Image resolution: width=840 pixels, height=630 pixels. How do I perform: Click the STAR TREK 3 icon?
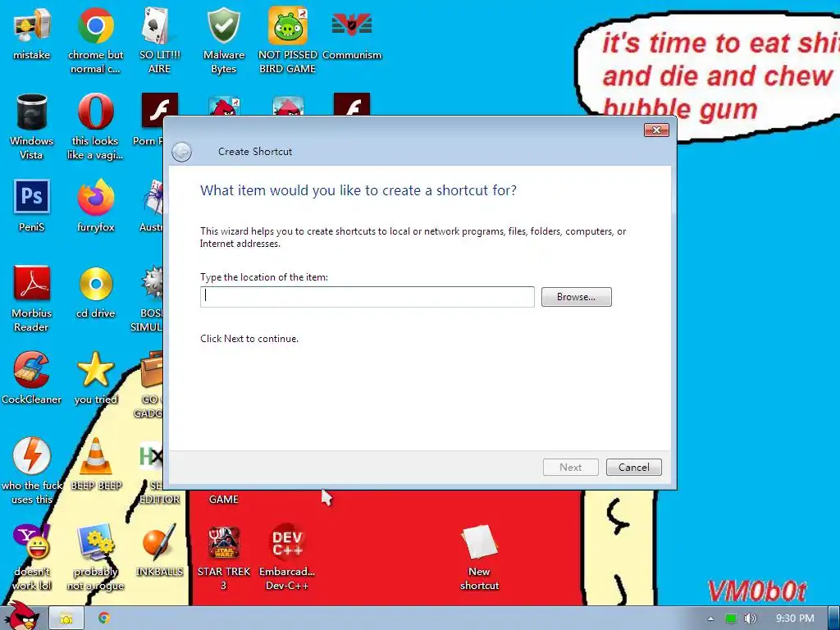tap(223, 557)
